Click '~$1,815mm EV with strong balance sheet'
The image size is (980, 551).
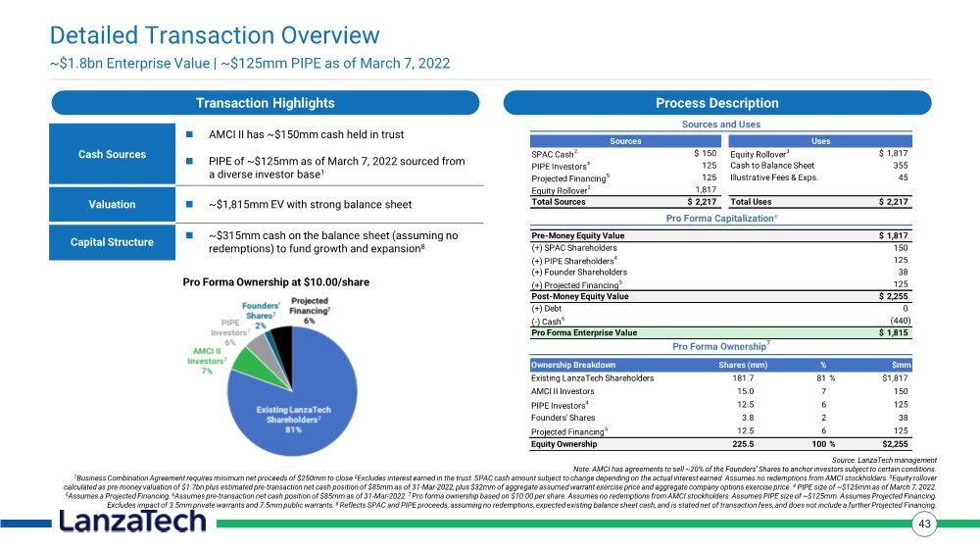coord(310,205)
